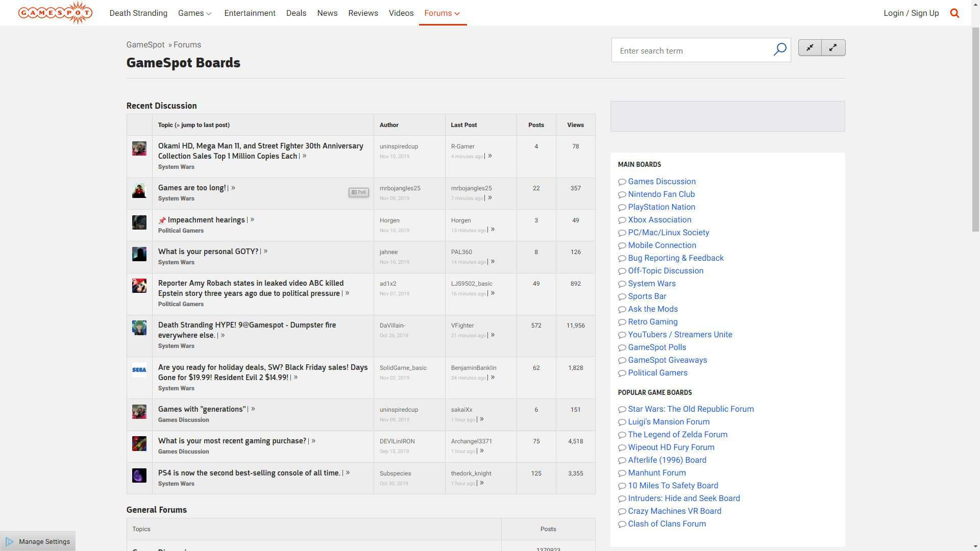Open Luigi's Mansion Forum
Image resolution: width=980 pixels, height=551 pixels.
coord(669,422)
